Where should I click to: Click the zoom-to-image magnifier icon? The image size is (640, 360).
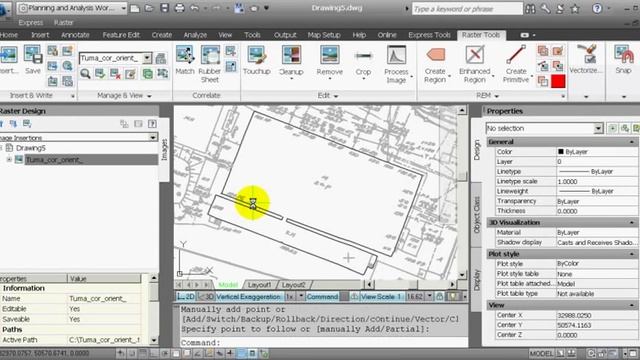pyautogui.click(x=85, y=74)
